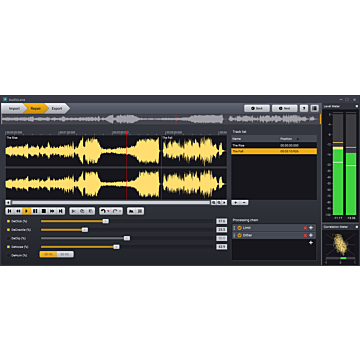Click the DeClip slider handle
360x360 pixels.
127,238
